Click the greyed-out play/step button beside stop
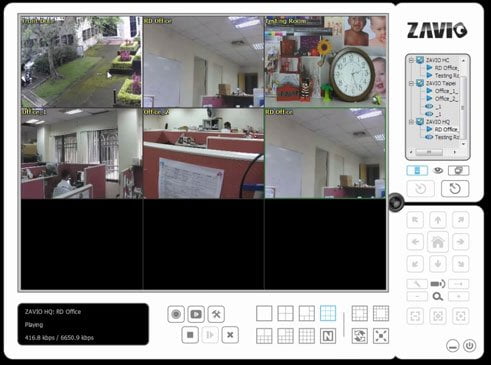The image size is (491, 365). [210, 335]
